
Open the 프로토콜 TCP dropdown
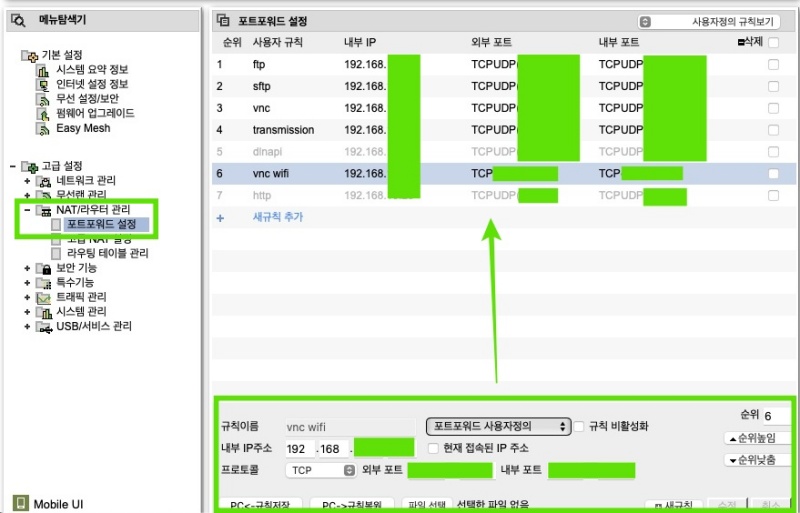pos(320,469)
